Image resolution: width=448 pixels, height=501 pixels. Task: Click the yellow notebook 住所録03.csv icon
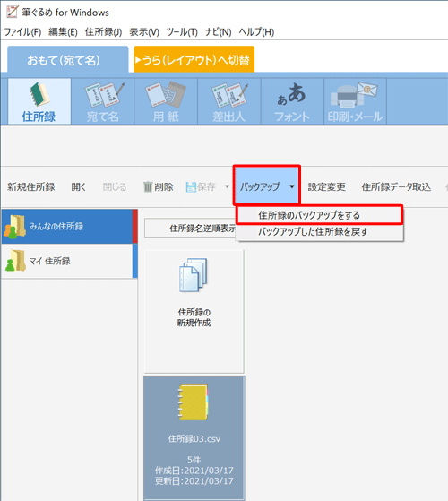tap(194, 402)
